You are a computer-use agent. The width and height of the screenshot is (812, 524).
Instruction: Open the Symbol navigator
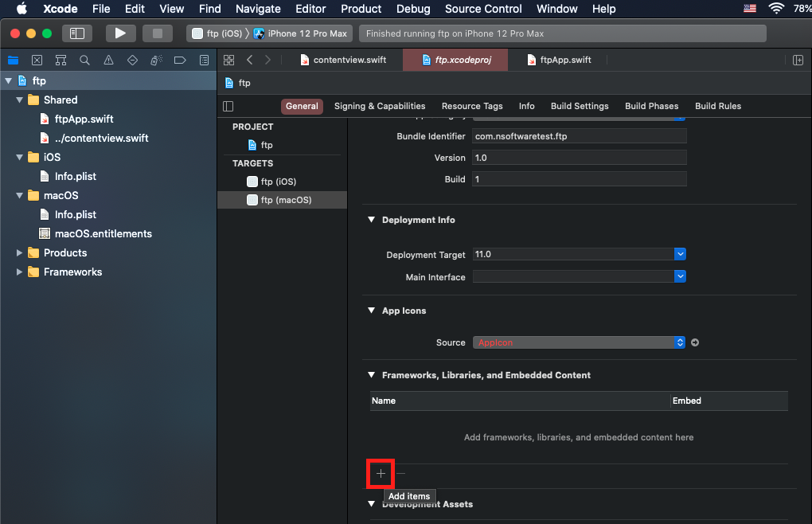[61, 60]
